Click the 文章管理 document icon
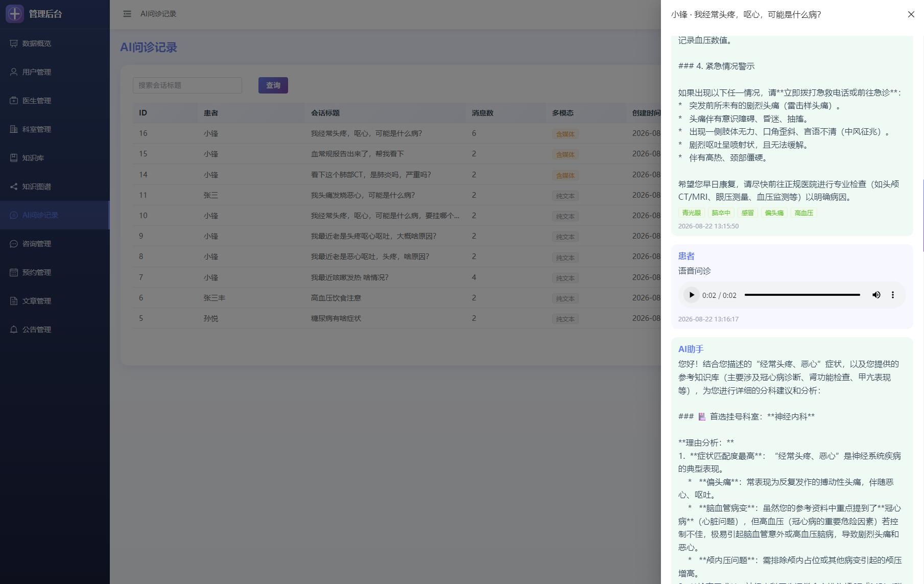Viewport: 924px width, 584px height. [14, 301]
